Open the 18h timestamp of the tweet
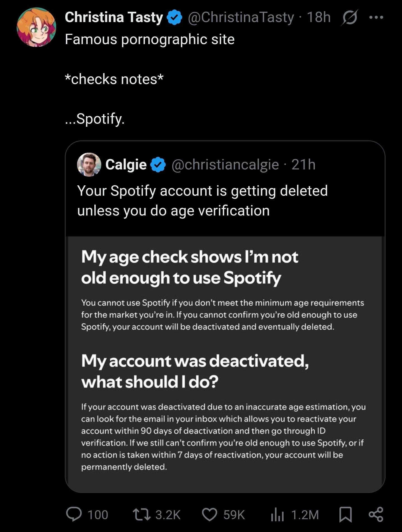This screenshot has height=532, width=402. pyautogui.click(x=319, y=17)
